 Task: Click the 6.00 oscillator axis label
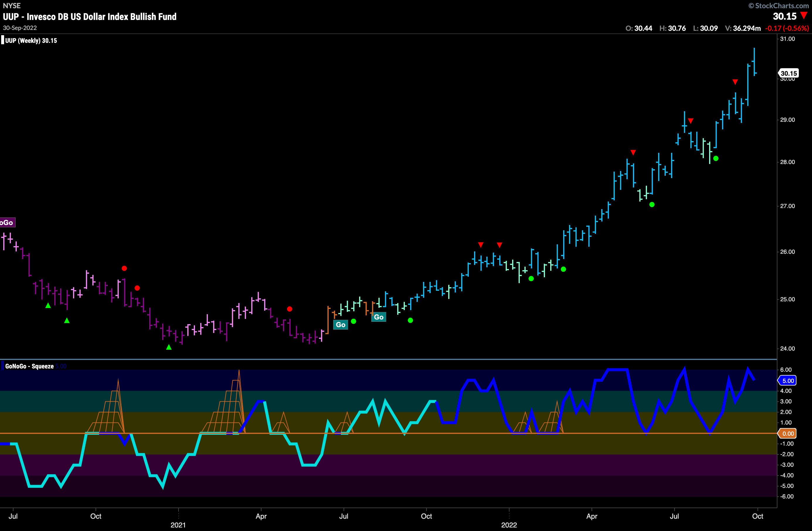(x=786, y=370)
